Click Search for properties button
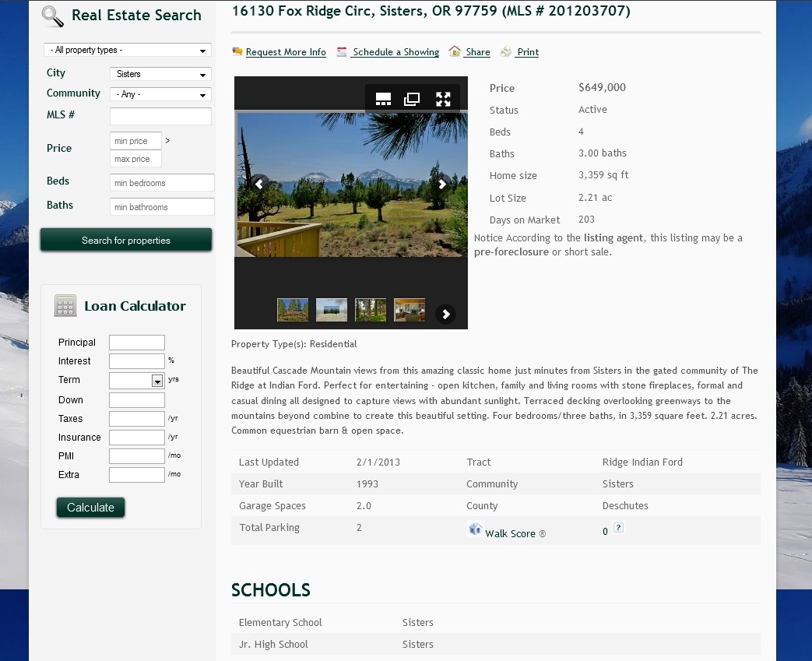The image size is (812, 661). click(125, 240)
